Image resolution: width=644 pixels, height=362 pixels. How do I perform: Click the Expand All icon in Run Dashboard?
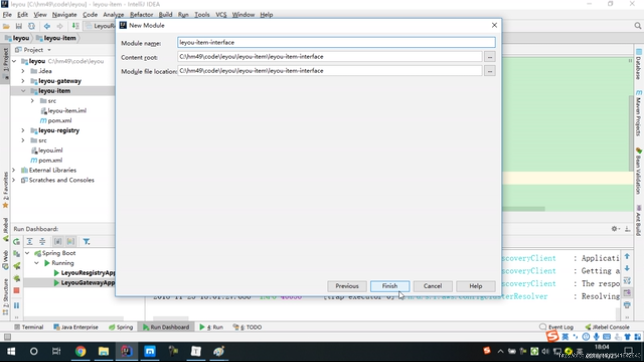[30, 241]
